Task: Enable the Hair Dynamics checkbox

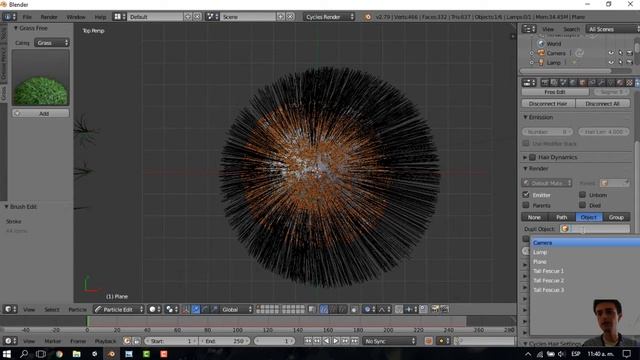Action: click(532, 157)
